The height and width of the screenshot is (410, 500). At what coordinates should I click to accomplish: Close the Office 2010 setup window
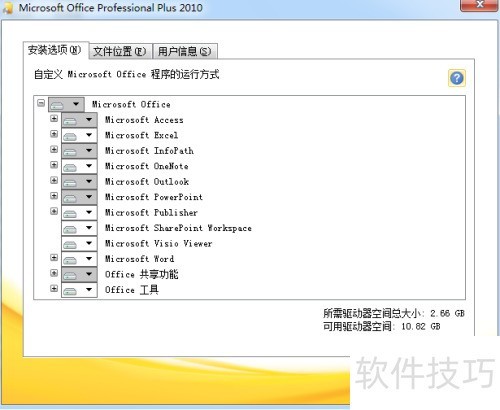click(480, 5)
